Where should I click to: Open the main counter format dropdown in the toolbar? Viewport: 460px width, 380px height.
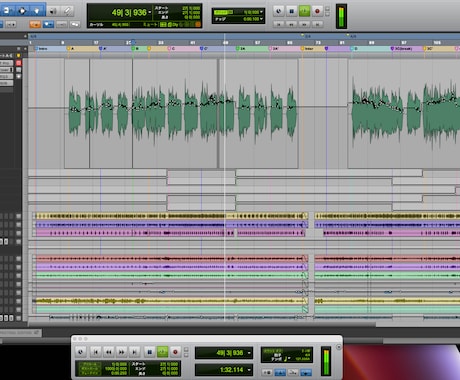[x=150, y=13]
